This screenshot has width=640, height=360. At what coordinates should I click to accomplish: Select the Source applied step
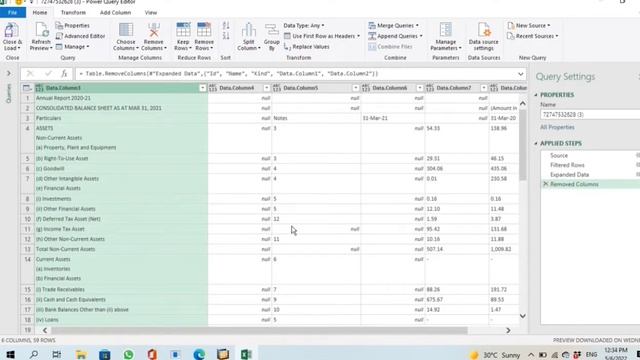590,156
